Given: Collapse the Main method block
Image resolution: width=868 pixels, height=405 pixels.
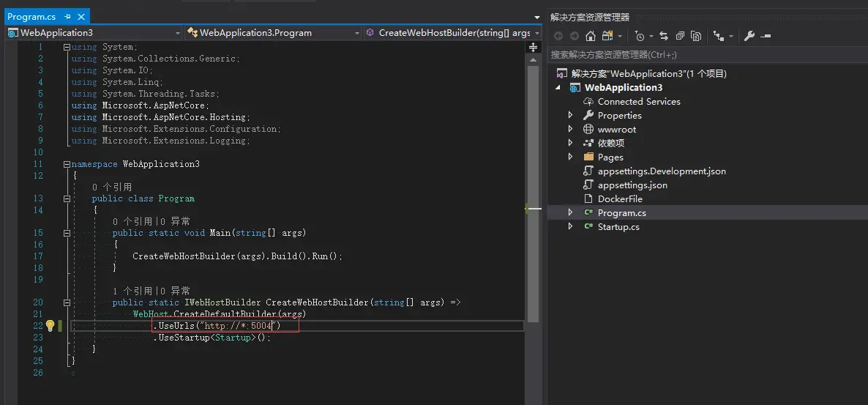Looking at the screenshot, I should (x=67, y=233).
